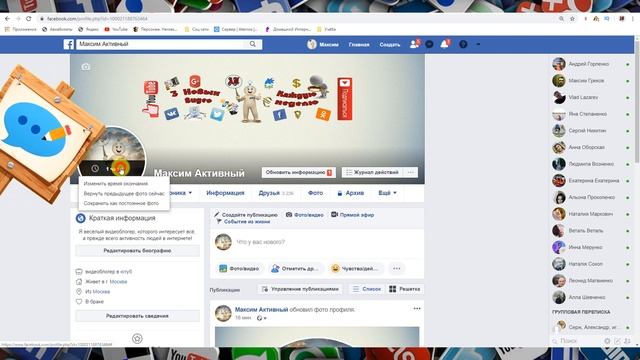Go to Главная in header
640x360 pixels.
point(359,44)
